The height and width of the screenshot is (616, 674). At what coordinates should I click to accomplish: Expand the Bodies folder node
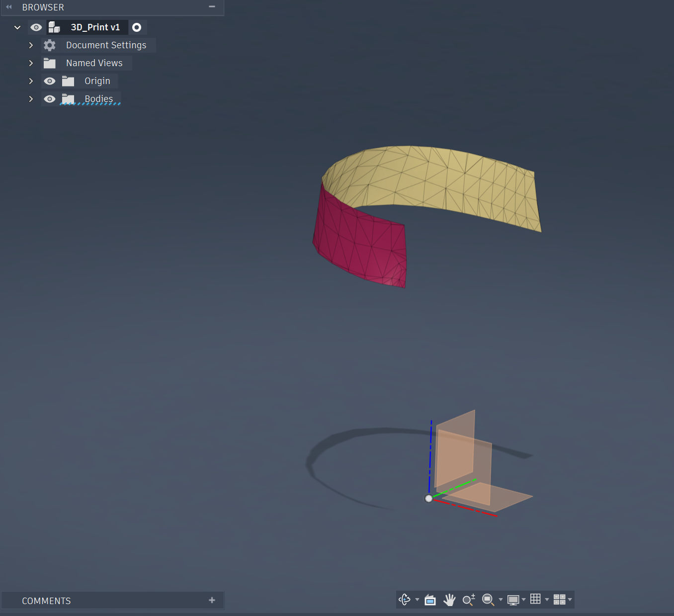pos(31,99)
